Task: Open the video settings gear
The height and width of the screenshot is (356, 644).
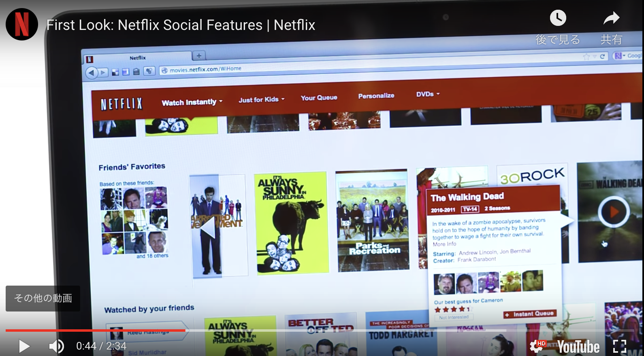Action: [537, 346]
